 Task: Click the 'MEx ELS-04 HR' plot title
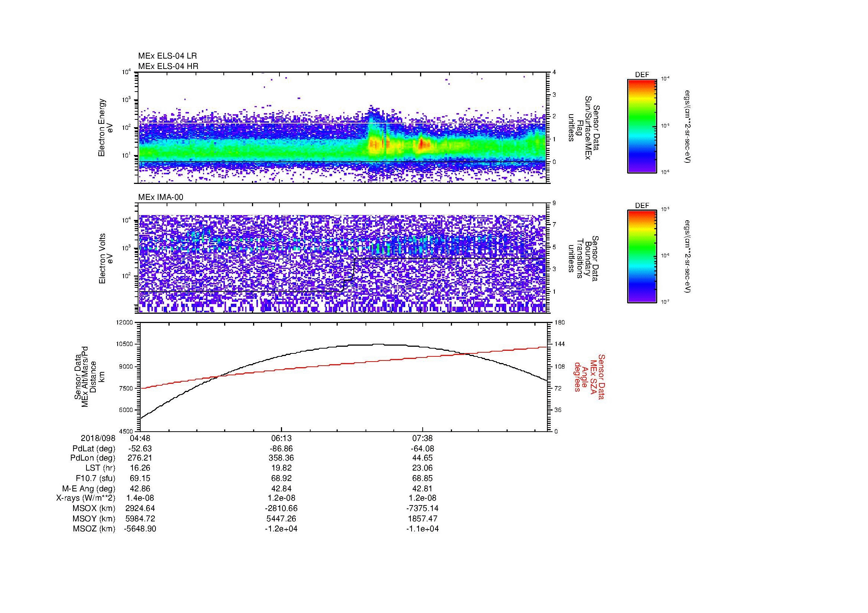168,66
